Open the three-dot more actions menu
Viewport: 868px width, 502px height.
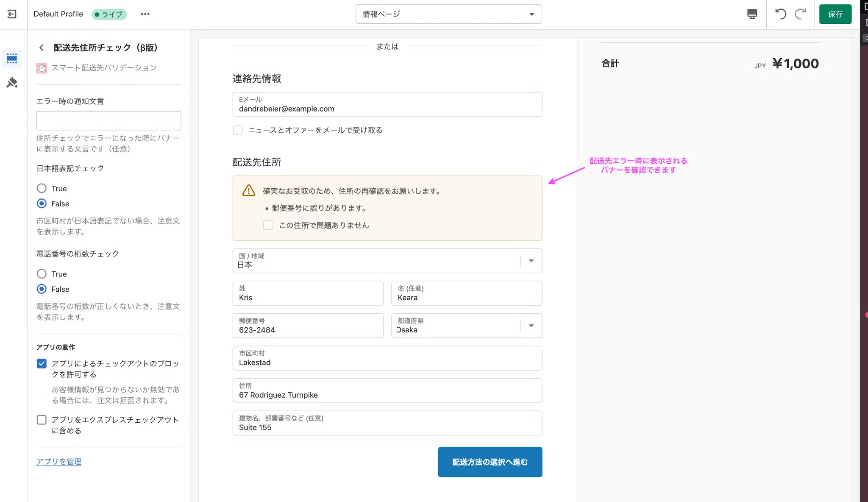pos(145,14)
